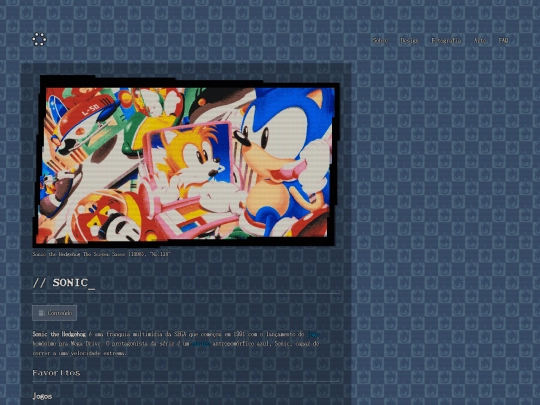The image size is (540, 405).
Task: Open the FAQ page
Action: point(503,41)
